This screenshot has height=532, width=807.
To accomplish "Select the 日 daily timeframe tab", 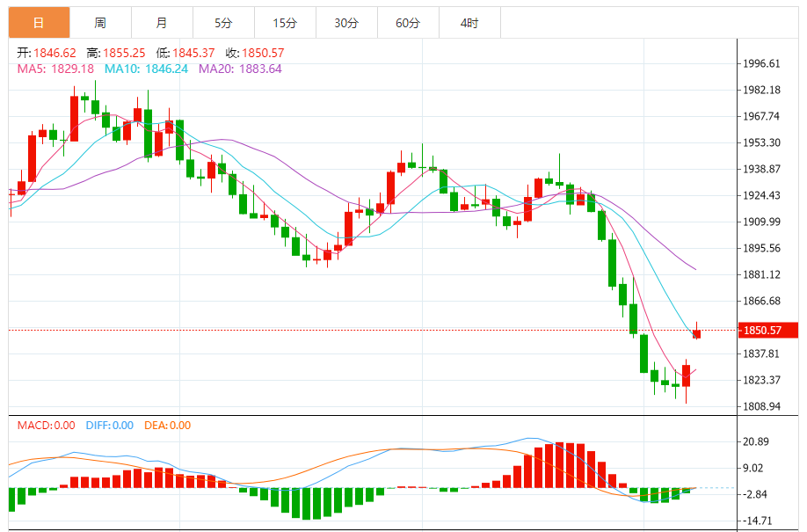I will (x=39, y=23).
